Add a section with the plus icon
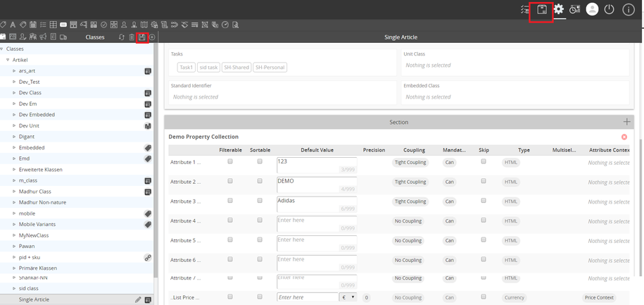 (626, 122)
